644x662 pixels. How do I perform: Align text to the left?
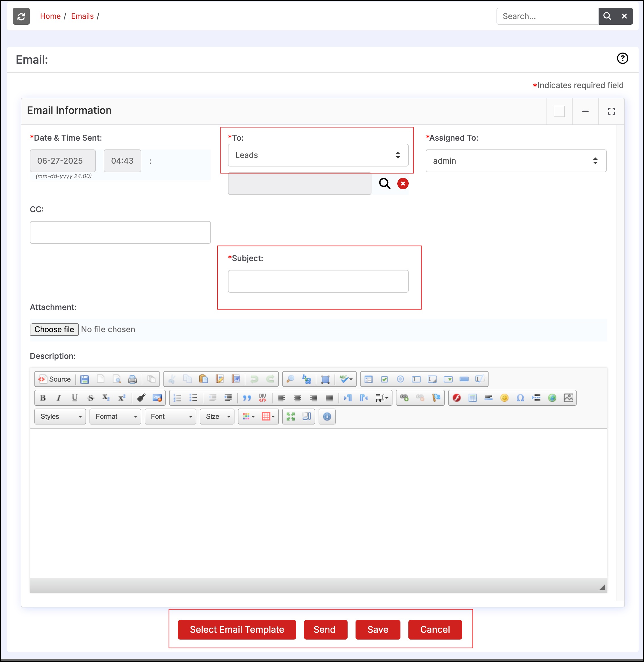pyautogui.click(x=281, y=397)
